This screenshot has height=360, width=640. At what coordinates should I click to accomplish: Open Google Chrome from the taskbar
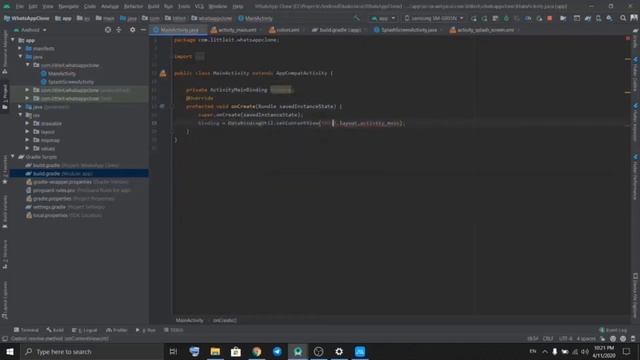click(x=256, y=351)
